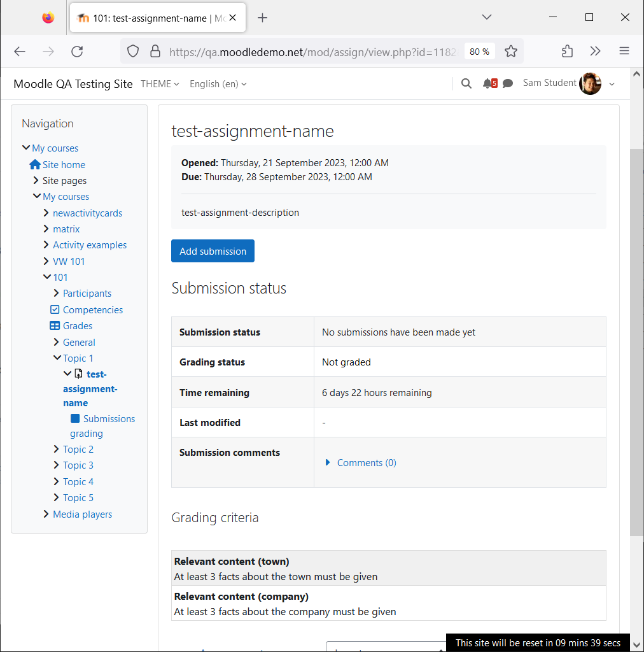Click 'Relevant content (town)' criterion heading
Screen dimensions: 644x652
pyautogui.click(x=232, y=562)
